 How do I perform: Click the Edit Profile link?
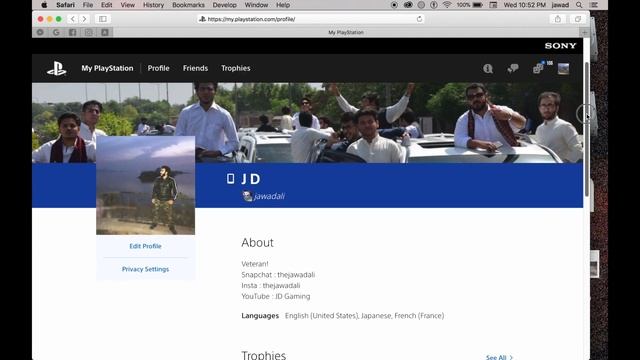pyautogui.click(x=145, y=246)
